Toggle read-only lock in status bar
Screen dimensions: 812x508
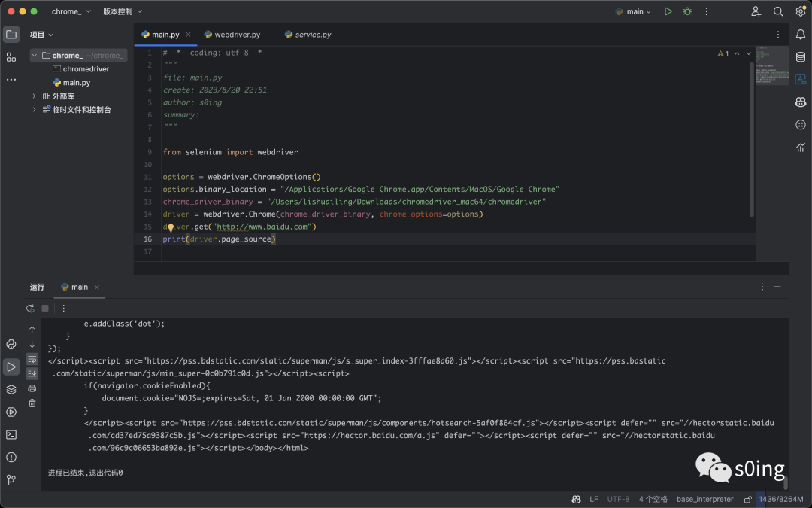point(748,499)
